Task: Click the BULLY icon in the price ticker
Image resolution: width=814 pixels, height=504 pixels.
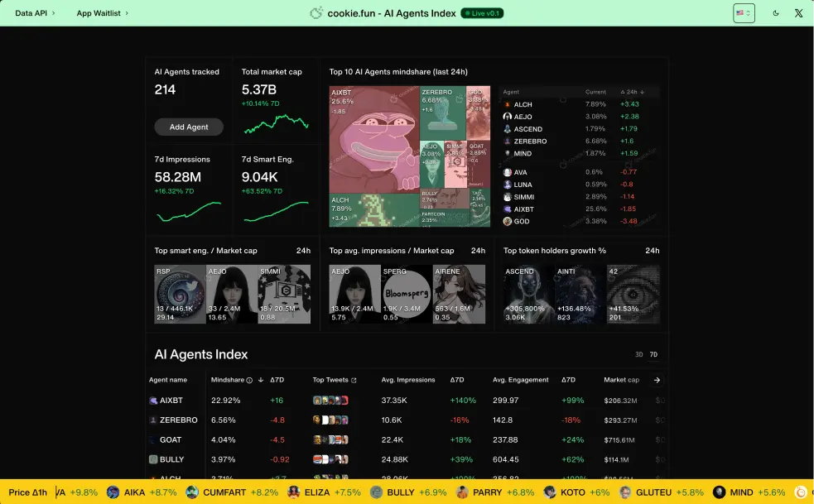Action: pyautogui.click(x=377, y=492)
